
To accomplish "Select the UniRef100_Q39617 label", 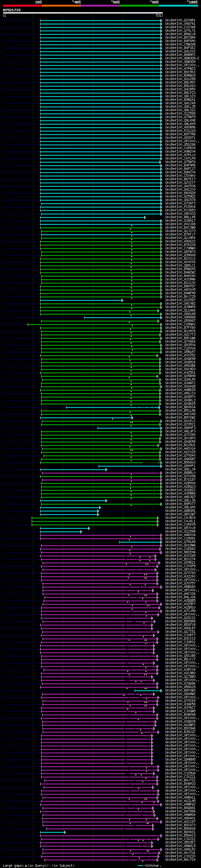I will point(180,220).
